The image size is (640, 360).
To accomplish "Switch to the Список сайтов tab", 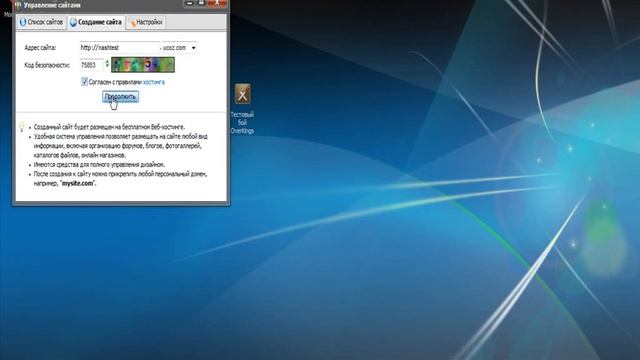I will 42,22.
